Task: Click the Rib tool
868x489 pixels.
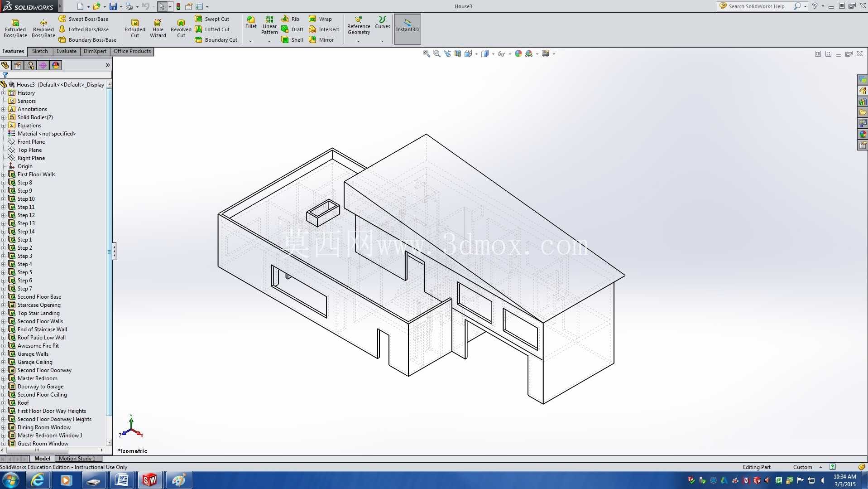Action: click(x=290, y=19)
